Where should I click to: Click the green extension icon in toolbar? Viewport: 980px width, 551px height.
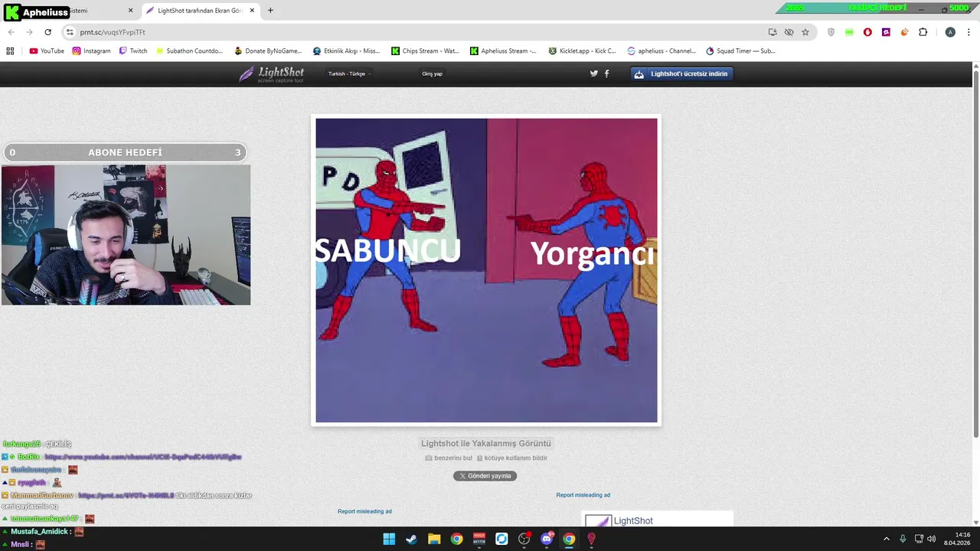click(x=849, y=32)
